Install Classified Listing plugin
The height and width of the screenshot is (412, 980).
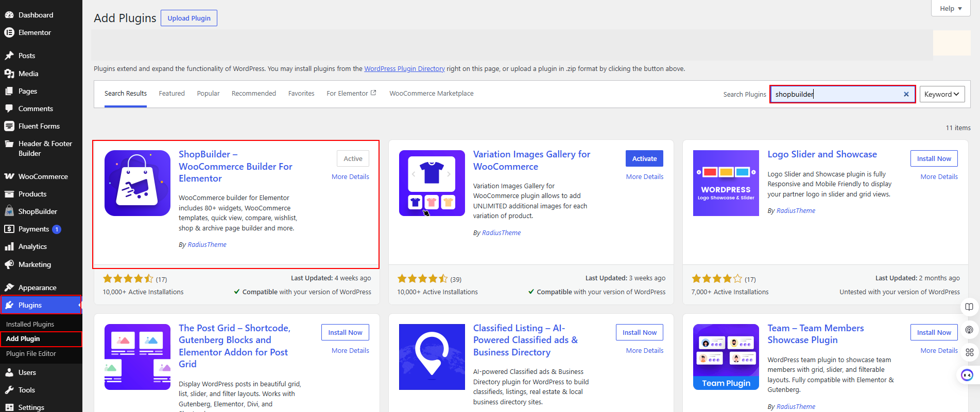coord(640,332)
